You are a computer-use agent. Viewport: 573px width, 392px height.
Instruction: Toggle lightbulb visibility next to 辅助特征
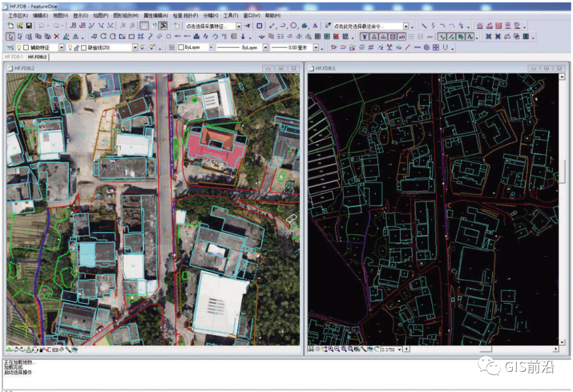coord(19,48)
